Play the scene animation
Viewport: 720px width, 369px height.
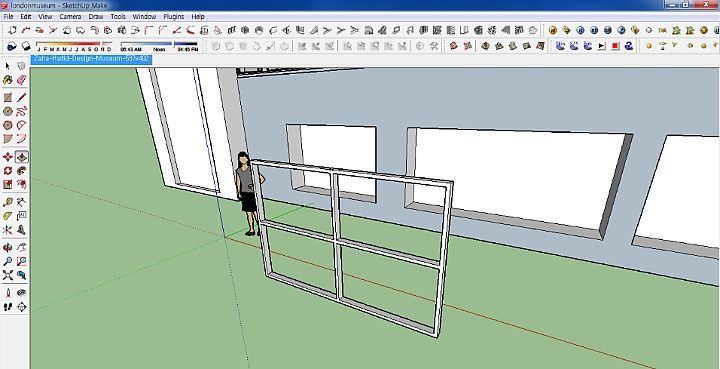(602, 46)
